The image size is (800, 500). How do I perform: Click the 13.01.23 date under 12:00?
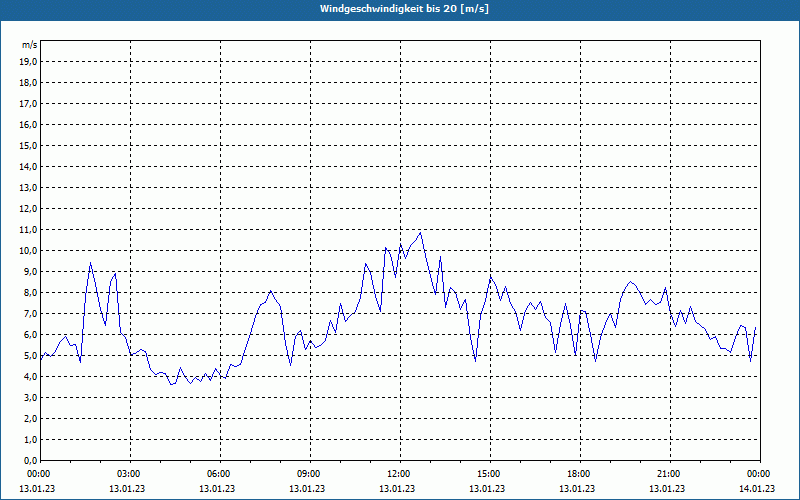point(397,489)
